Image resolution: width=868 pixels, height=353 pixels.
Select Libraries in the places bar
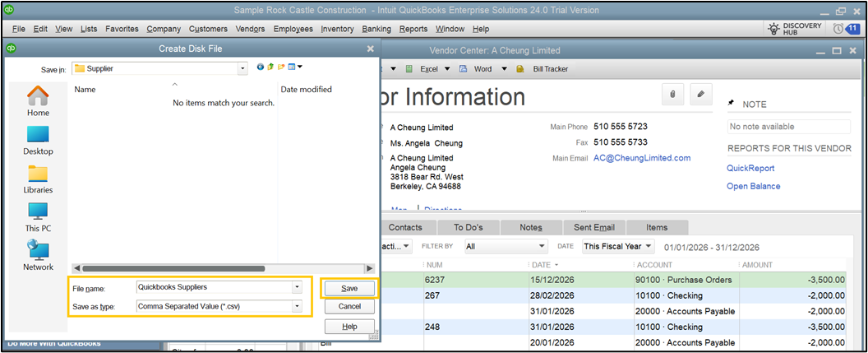pos(38,179)
